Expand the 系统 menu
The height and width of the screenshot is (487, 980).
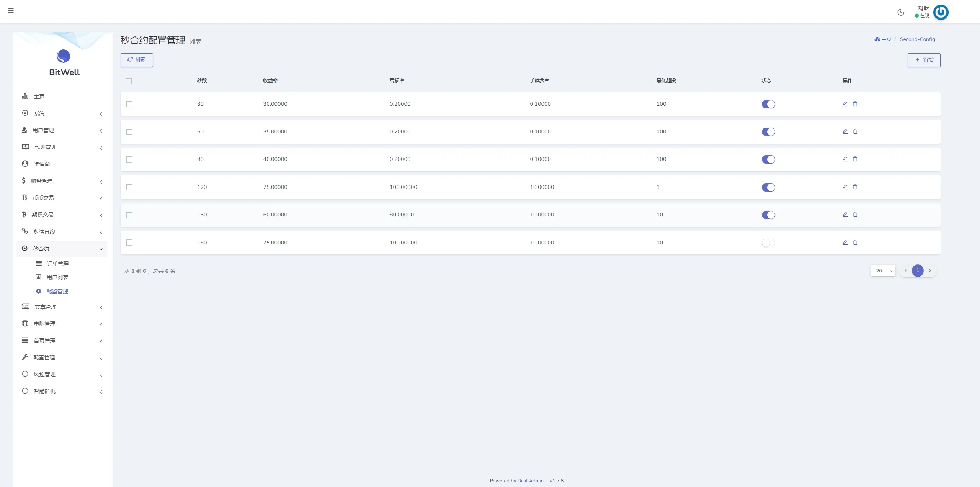(x=62, y=113)
